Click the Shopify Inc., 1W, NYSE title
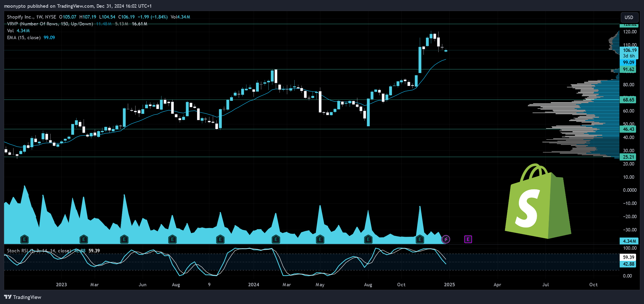Image resolution: width=644 pixels, height=304 pixels. point(31,17)
